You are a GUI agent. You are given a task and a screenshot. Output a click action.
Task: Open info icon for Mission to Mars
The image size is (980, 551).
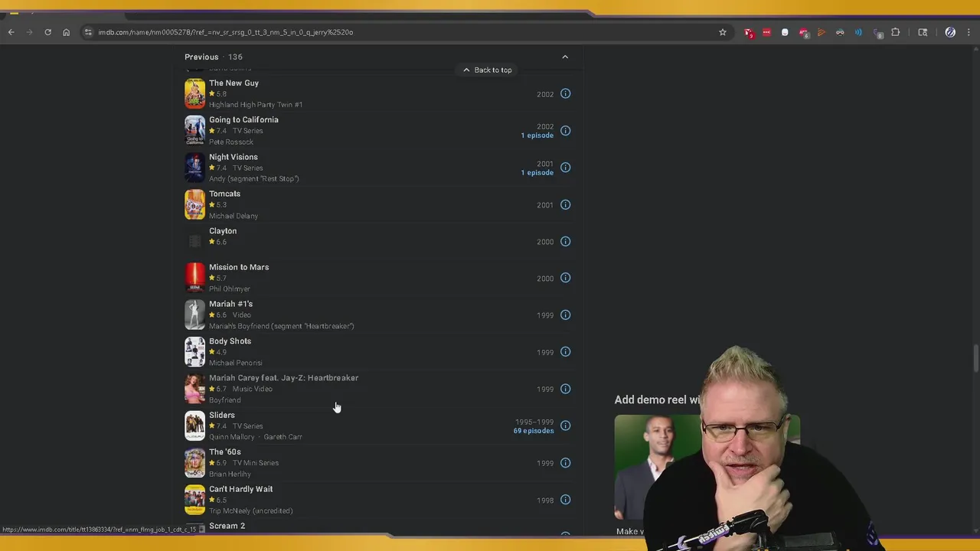click(565, 279)
